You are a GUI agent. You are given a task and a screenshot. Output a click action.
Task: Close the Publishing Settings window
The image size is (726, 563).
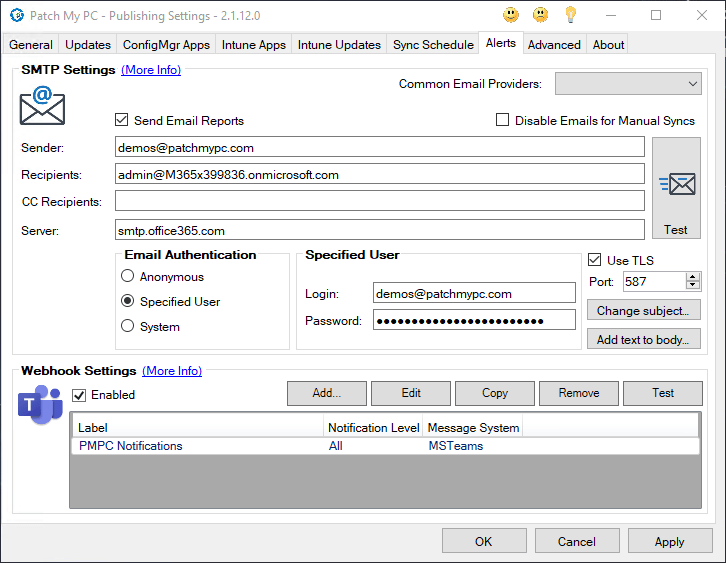point(702,15)
